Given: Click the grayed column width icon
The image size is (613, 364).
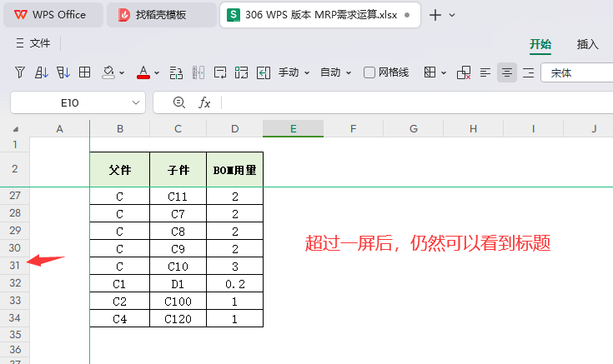Looking at the screenshot, I should tap(198, 72).
